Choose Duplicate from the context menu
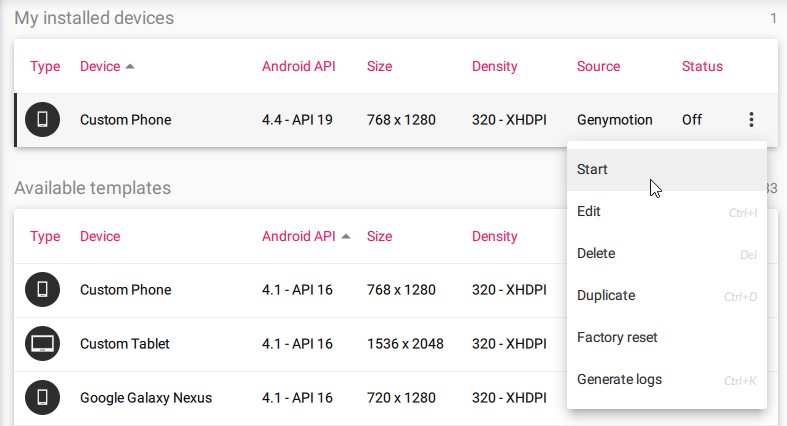The image size is (787, 426). (667, 296)
